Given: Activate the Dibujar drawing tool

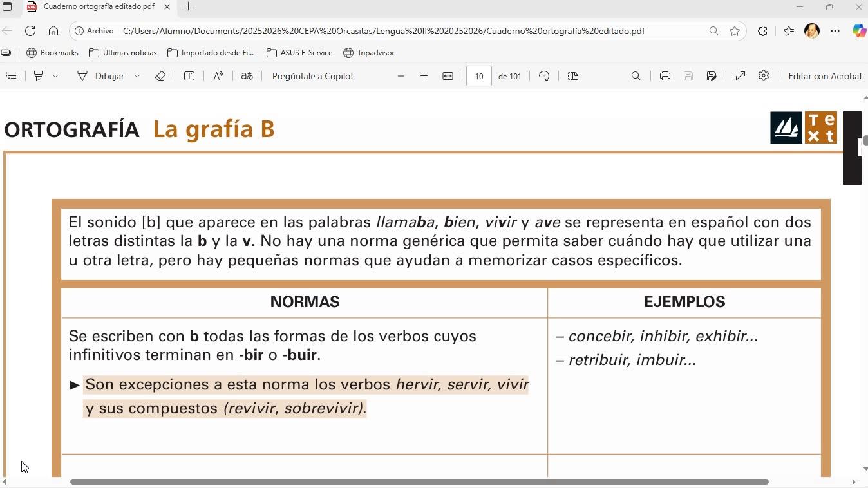Looking at the screenshot, I should [100, 76].
